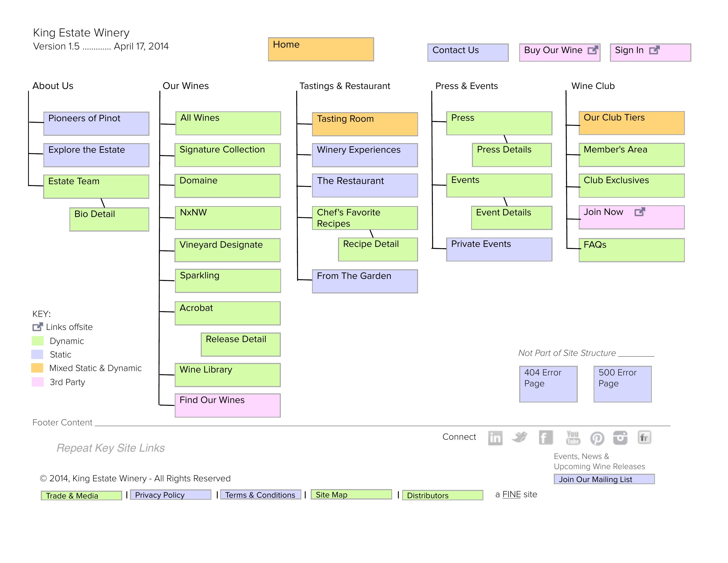728x563 pixels.
Task: Open the Facebook icon link
Action: click(546, 437)
